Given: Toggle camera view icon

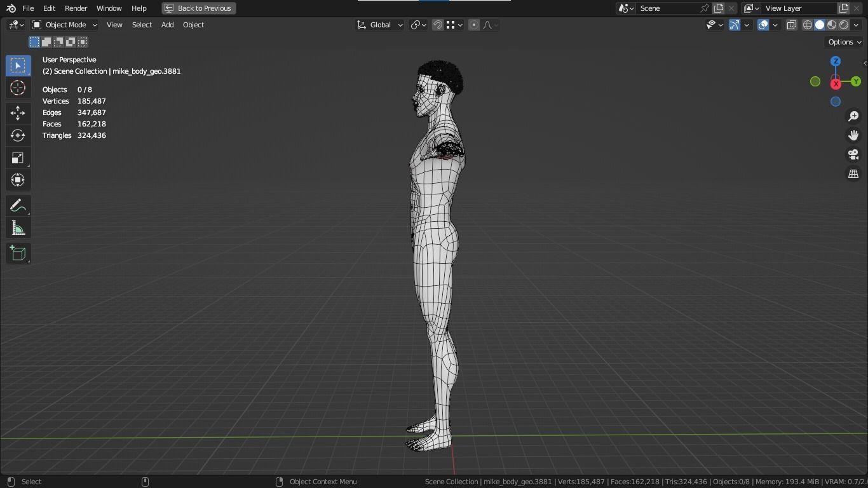Looking at the screenshot, I should [853, 154].
